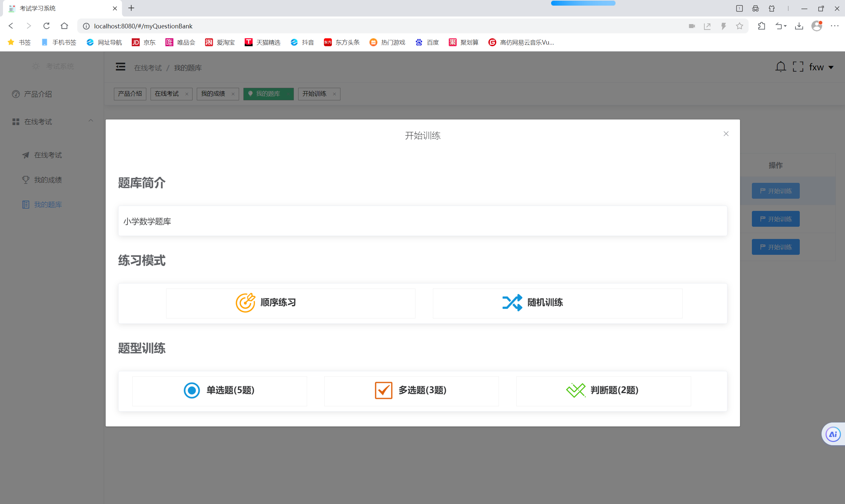The image size is (845, 504).
Task: Click the notification bell icon
Action: (x=780, y=67)
